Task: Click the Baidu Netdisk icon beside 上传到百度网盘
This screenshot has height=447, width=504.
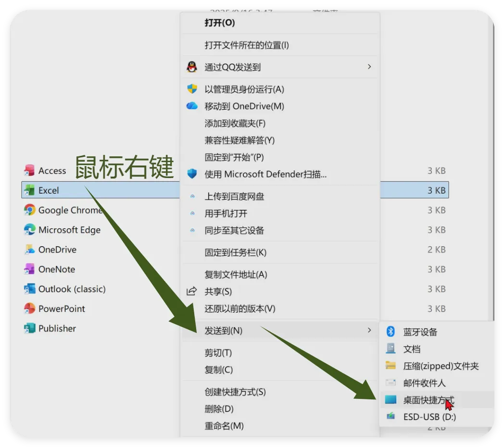Action: point(192,196)
